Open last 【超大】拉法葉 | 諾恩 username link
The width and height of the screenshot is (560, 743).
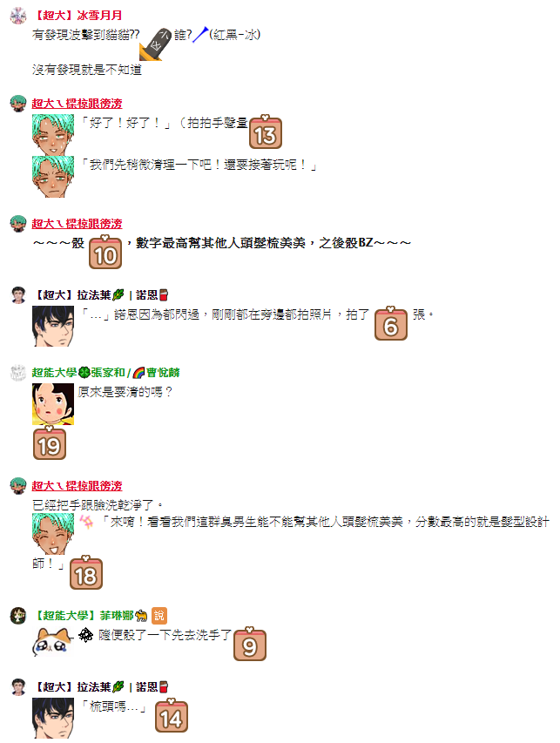pos(100,687)
